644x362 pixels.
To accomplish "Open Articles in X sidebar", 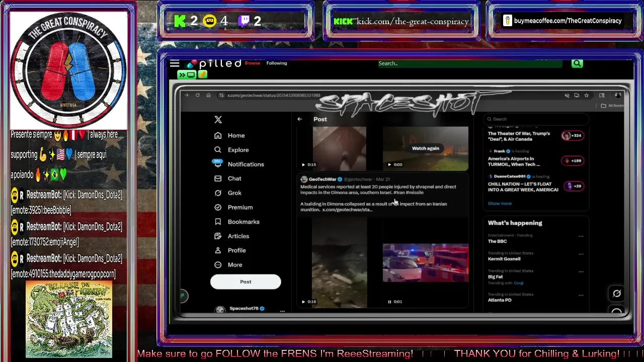I will pyautogui.click(x=238, y=236).
